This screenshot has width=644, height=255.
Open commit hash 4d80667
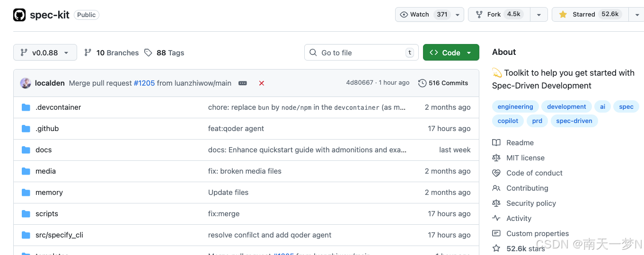(x=360, y=83)
